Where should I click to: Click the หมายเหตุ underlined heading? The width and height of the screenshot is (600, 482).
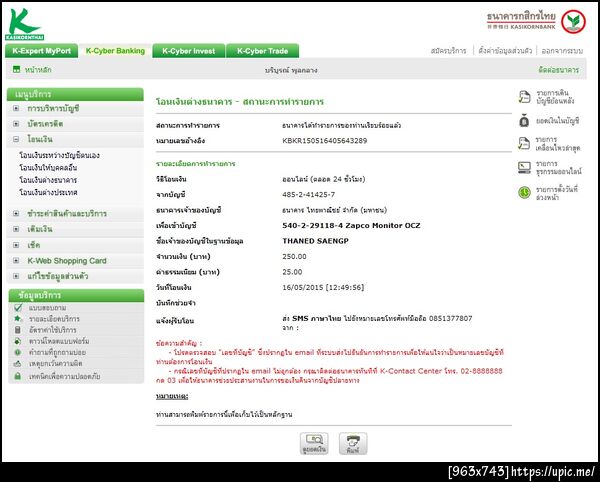point(172,396)
